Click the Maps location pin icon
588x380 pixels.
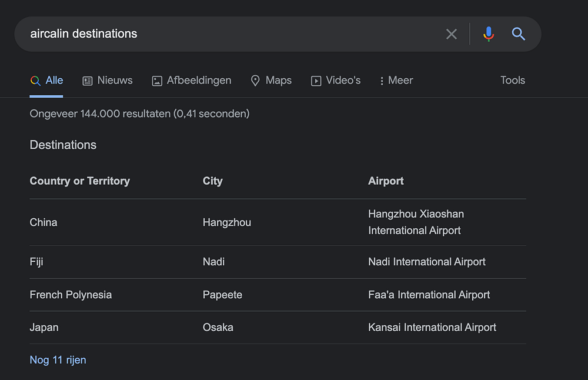point(255,81)
